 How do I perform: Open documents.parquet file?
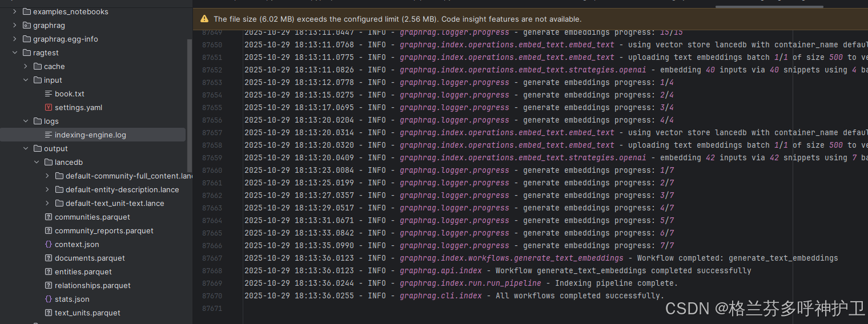[90, 258]
